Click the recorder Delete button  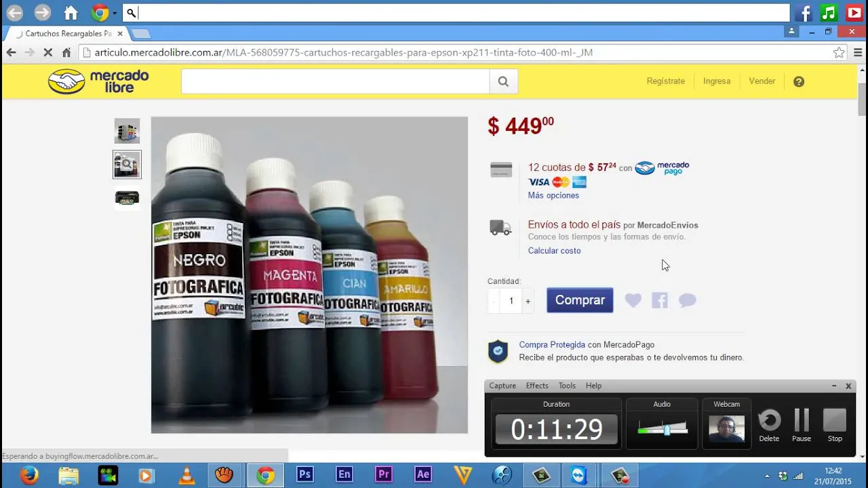coord(769,426)
